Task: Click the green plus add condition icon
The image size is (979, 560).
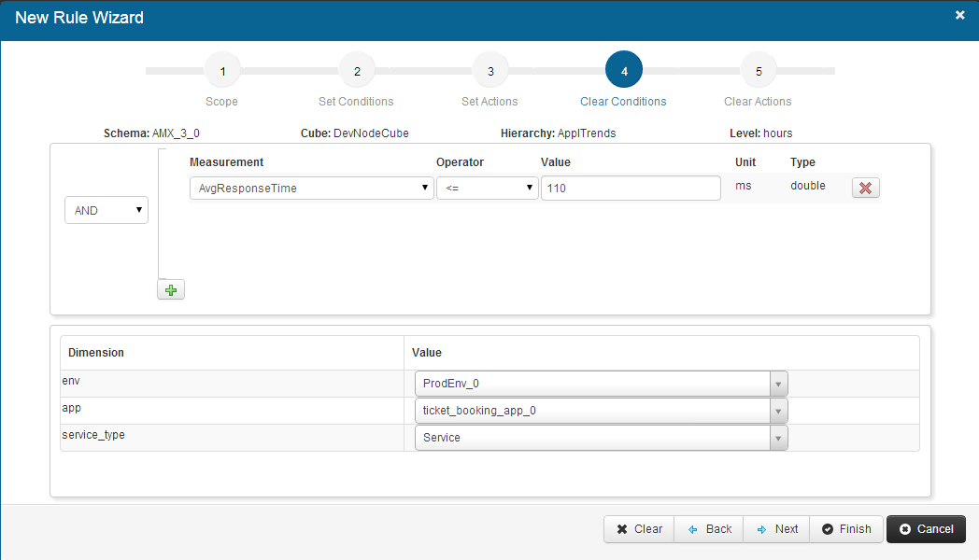Action: (171, 290)
